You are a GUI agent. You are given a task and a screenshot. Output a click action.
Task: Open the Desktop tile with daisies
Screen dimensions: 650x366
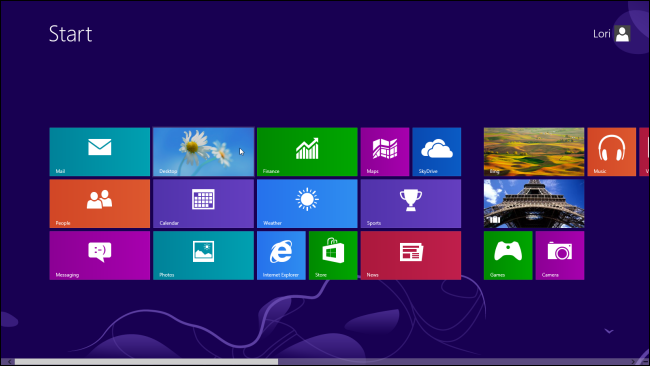tap(204, 152)
